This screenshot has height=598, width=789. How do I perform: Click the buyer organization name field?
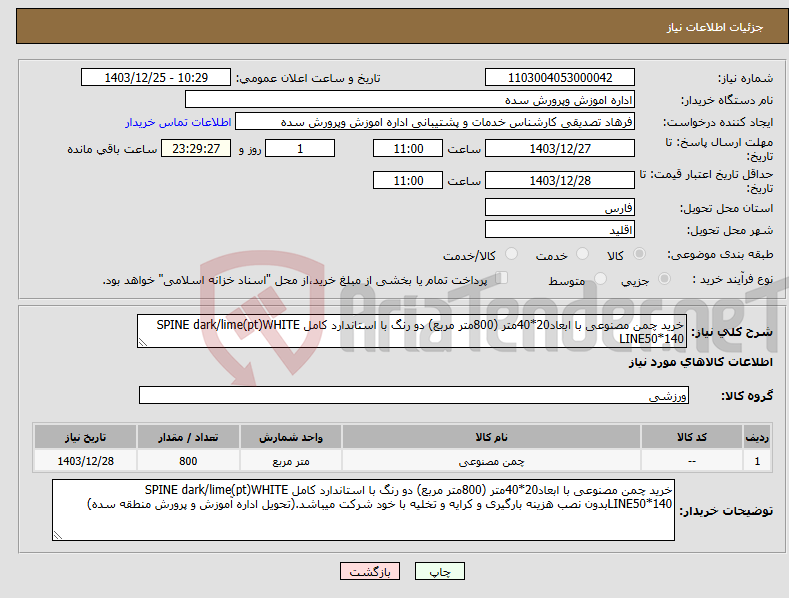pos(410,100)
